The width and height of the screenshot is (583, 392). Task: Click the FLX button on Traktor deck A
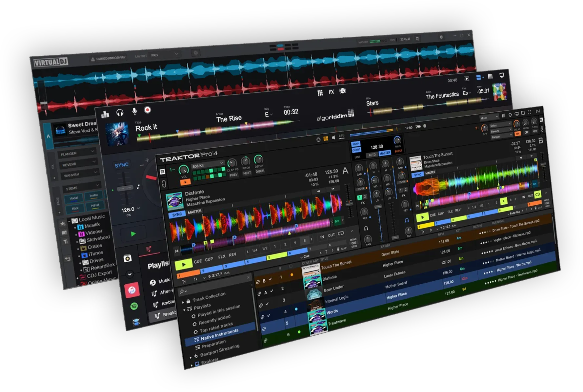point(222,256)
